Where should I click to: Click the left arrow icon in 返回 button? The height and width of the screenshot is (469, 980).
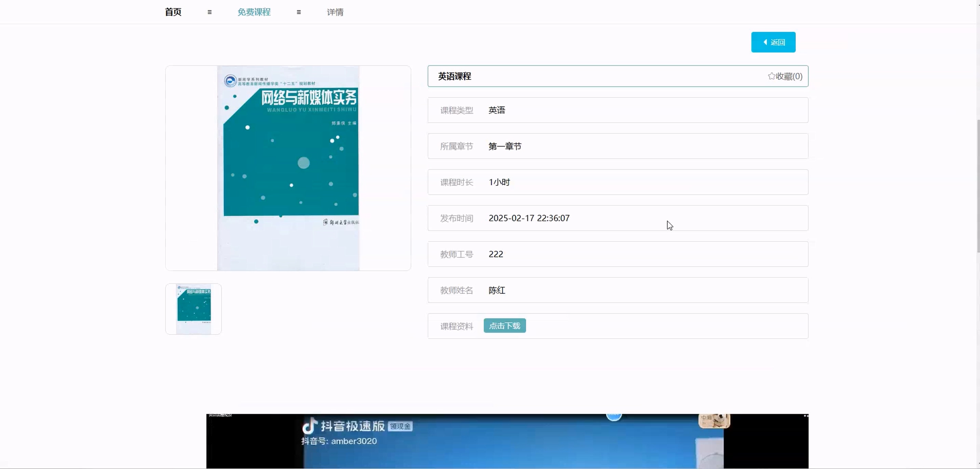point(765,42)
